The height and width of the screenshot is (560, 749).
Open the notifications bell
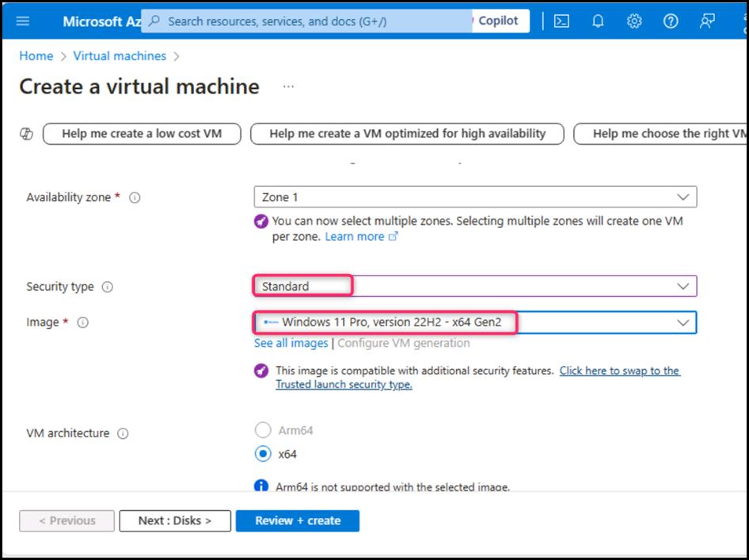pos(598,21)
